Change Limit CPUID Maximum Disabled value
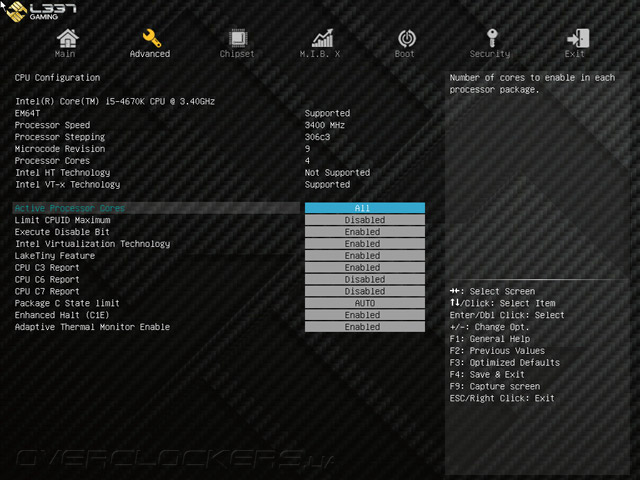Viewport: 640px width, 480px height. (365, 220)
